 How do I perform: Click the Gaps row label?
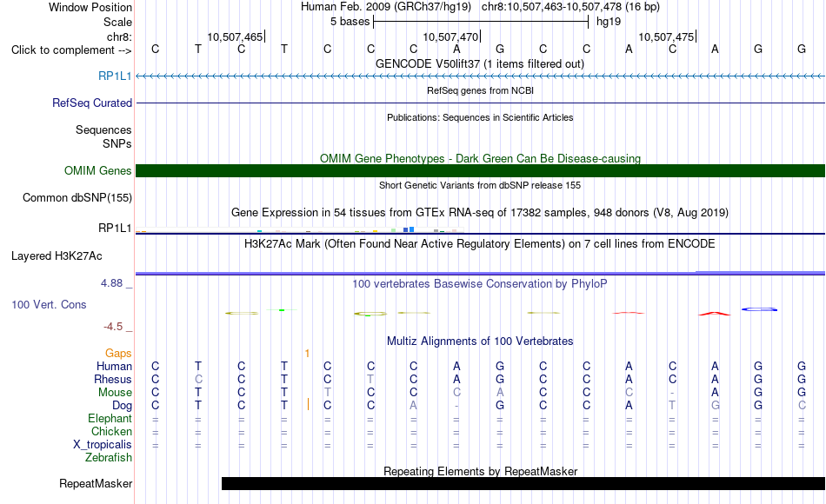click(x=118, y=354)
